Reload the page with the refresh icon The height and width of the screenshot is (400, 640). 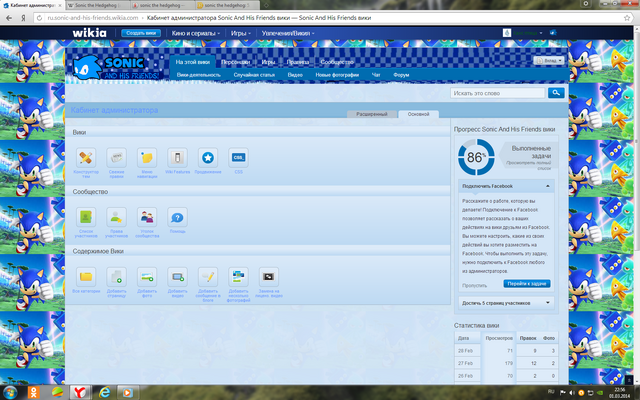pyautogui.click(x=39, y=18)
